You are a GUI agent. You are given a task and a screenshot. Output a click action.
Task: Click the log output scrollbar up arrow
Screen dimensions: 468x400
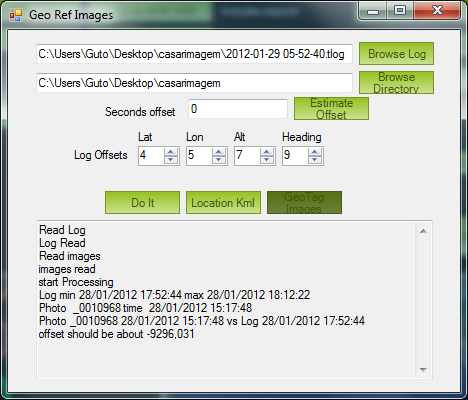(423, 231)
